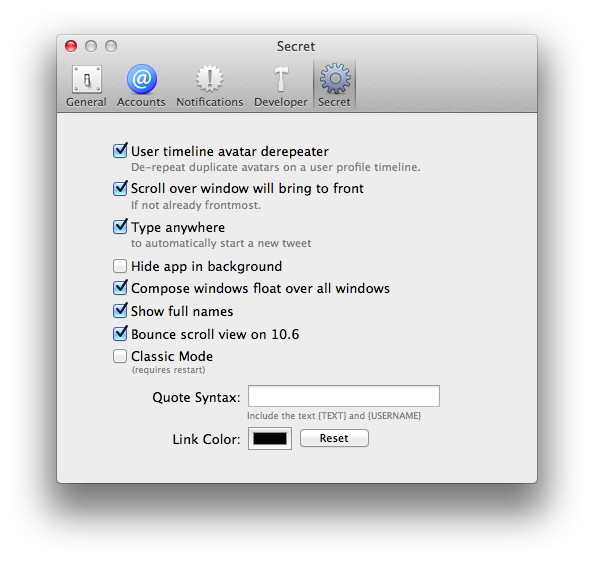Enable Hide app in background
This screenshot has height=562, width=594.
[x=120, y=266]
